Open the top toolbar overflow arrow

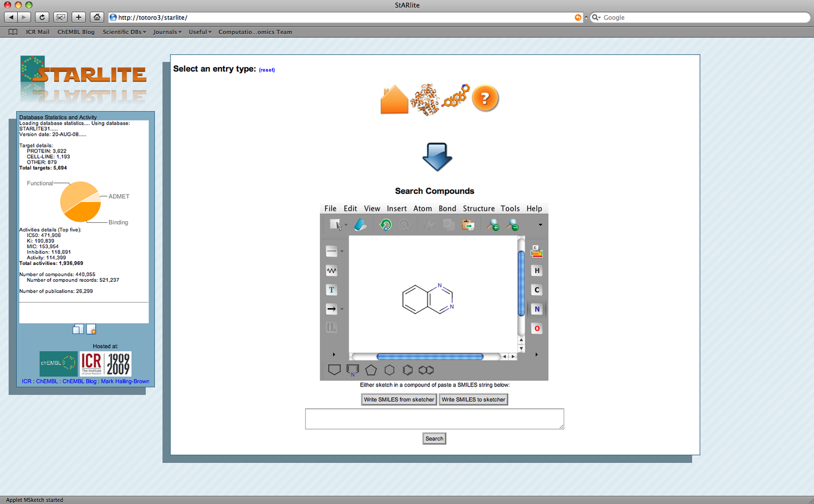[x=540, y=225]
